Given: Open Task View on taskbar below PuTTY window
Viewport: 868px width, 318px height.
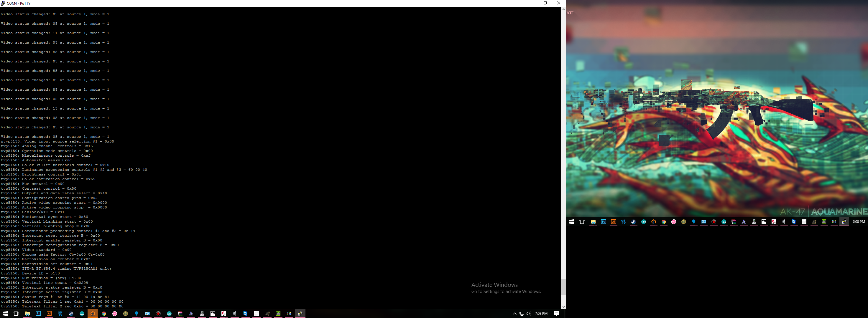Looking at the screenshot, I should click(16, 314).
